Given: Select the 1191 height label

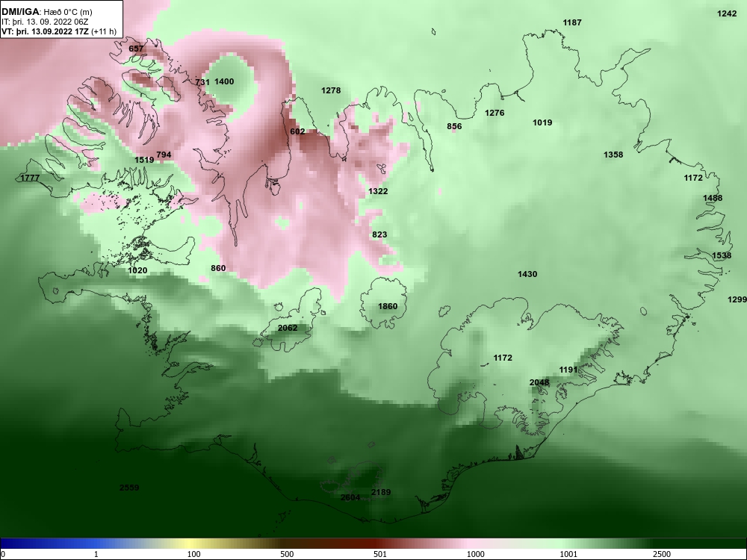Looking at the screenshot, I should (568, 370).
